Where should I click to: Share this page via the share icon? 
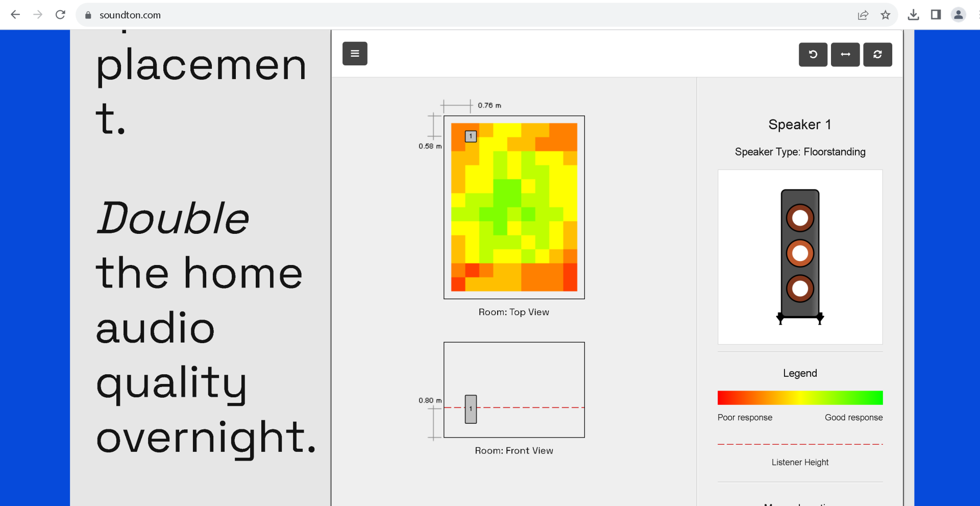863,15
